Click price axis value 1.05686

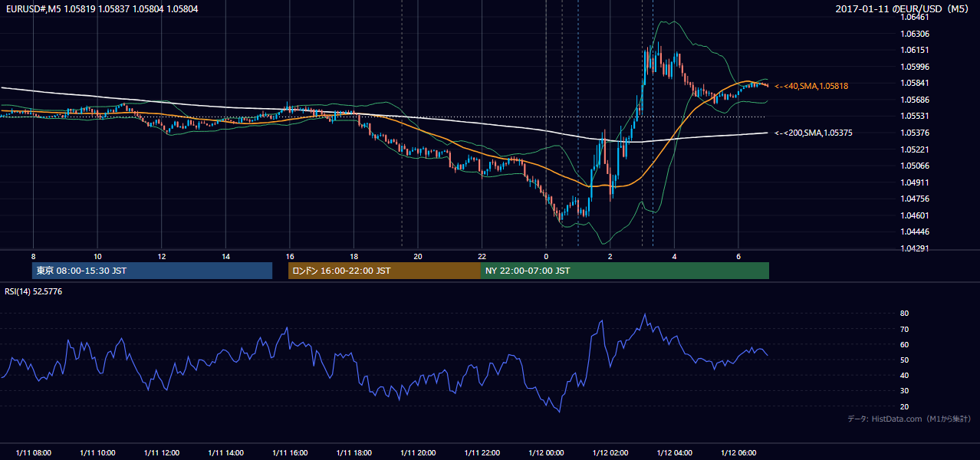tap(916, 100)
